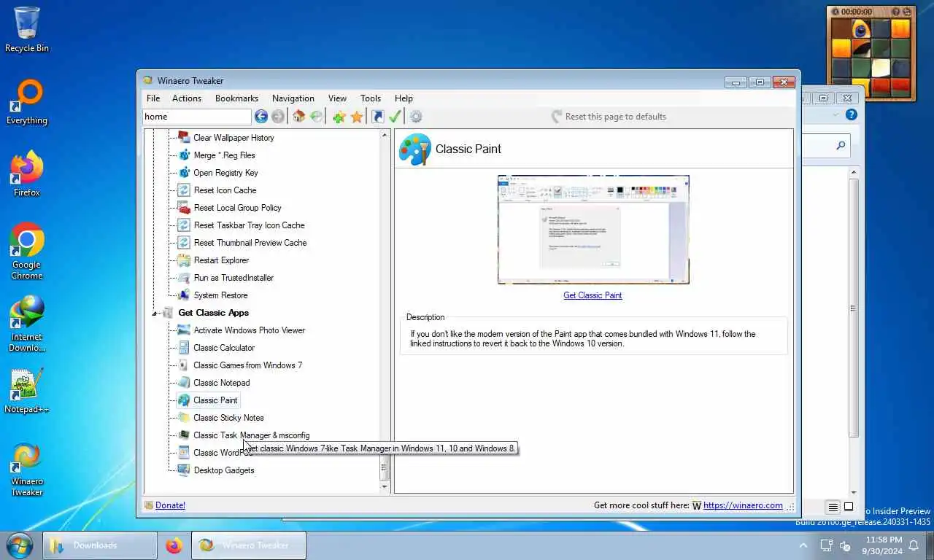Click the help icon on puzzle gadget
This screenshot has width=934, height=560.
(898, 12)
